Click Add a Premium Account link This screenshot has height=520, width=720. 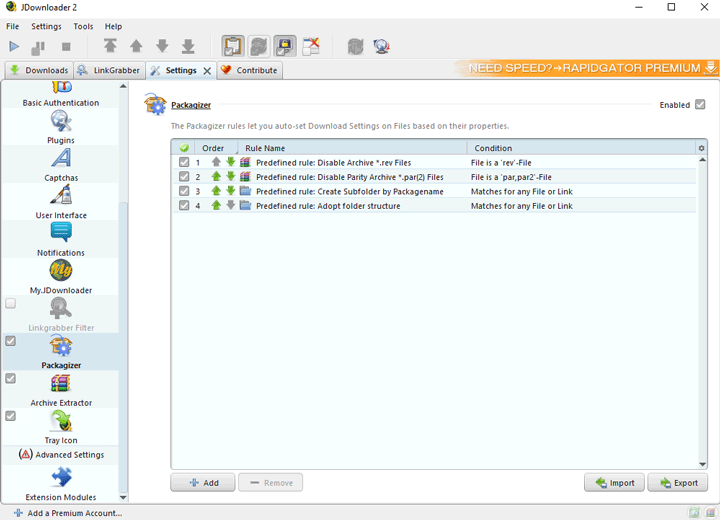[68, 513]
